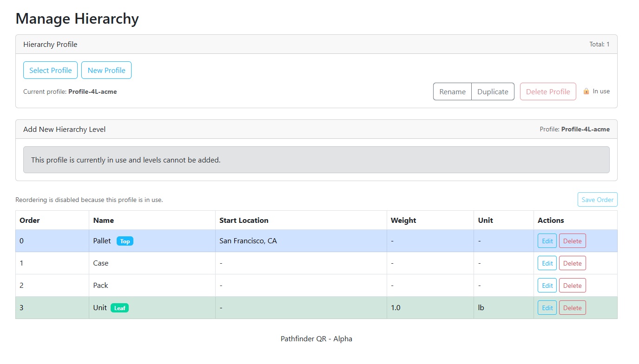Click the in-use warning message banner
Viewport: 639px width, 364px height.
click(316, 160)
